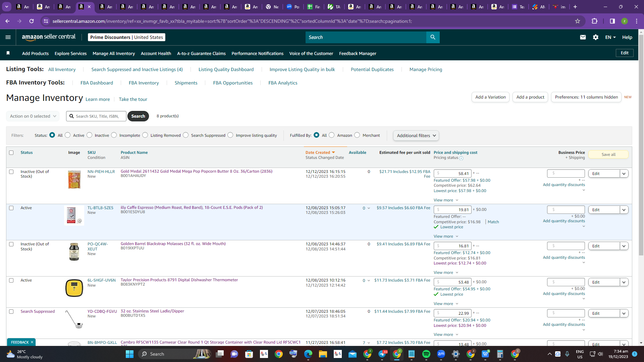Select the Incomplete status filter
This screenshot has height=362, width=644.
coord(114,135)
